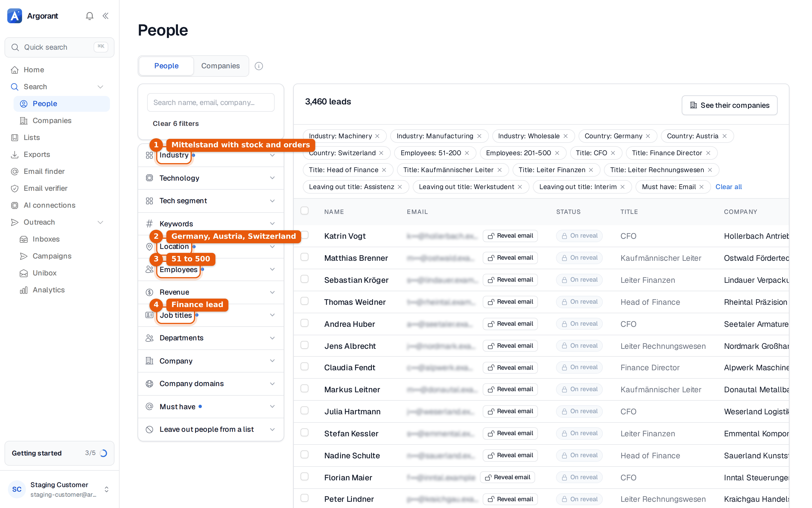
Task: Collapse sidebar with double chevron icon
Action: tap(105, 16)
